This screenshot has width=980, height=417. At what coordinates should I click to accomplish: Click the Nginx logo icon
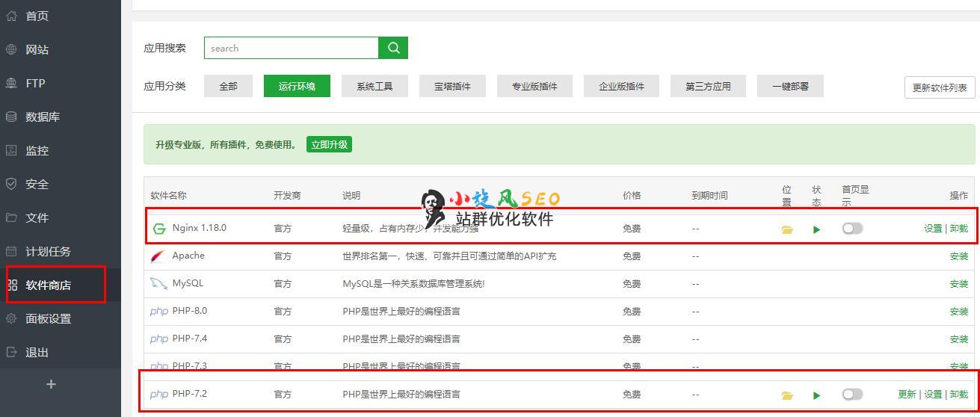point(158,229)
